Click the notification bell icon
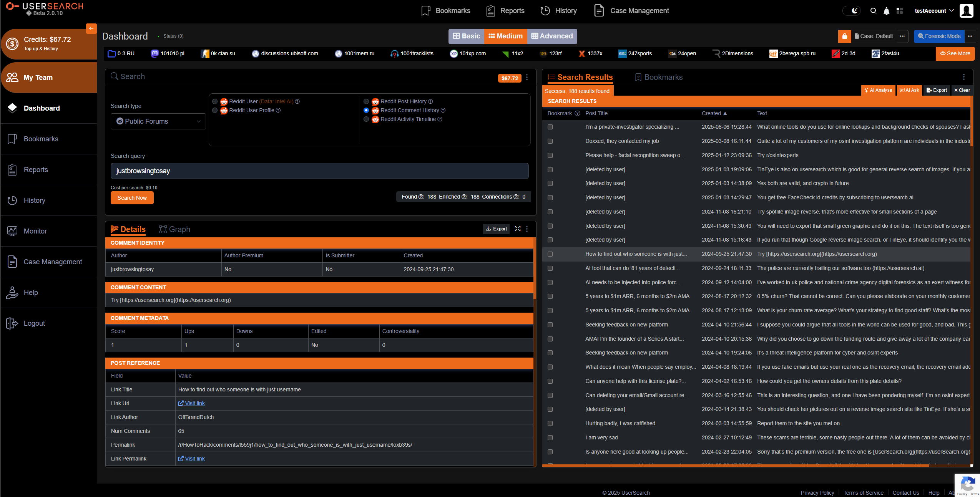Screen dimensions: 980x497 point(886,10)
